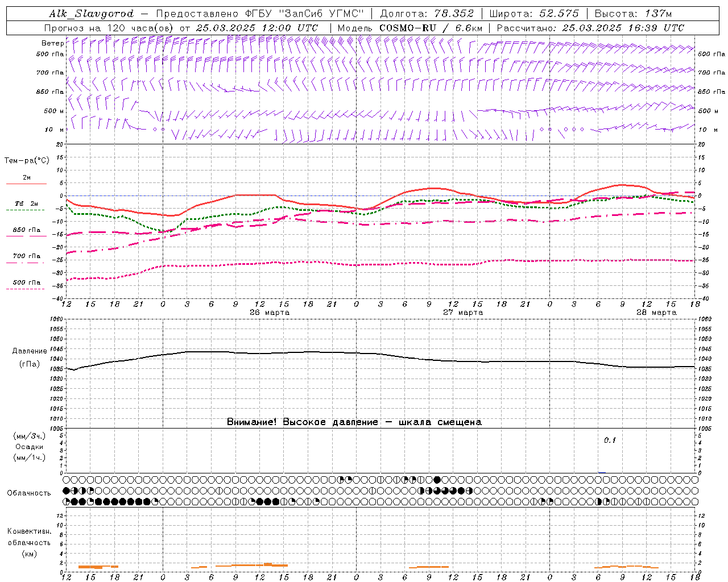Click the 27 марта date label
Image resolution: width=728 pixels, height=582 pixels.
coord(463,313)
